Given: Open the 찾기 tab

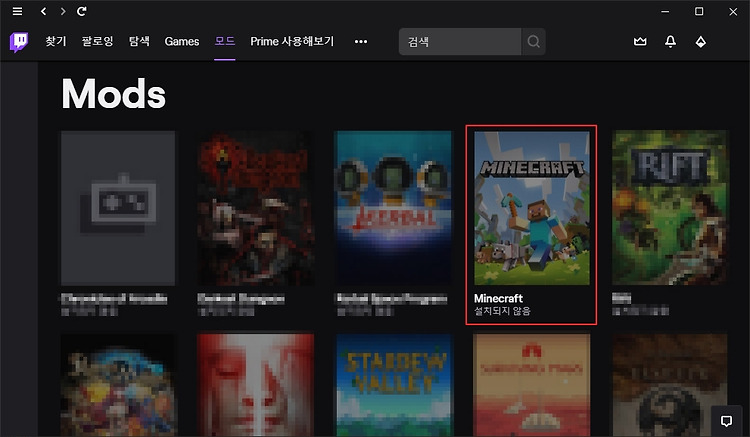Looking at the screenshot, I should click(55, 42).
